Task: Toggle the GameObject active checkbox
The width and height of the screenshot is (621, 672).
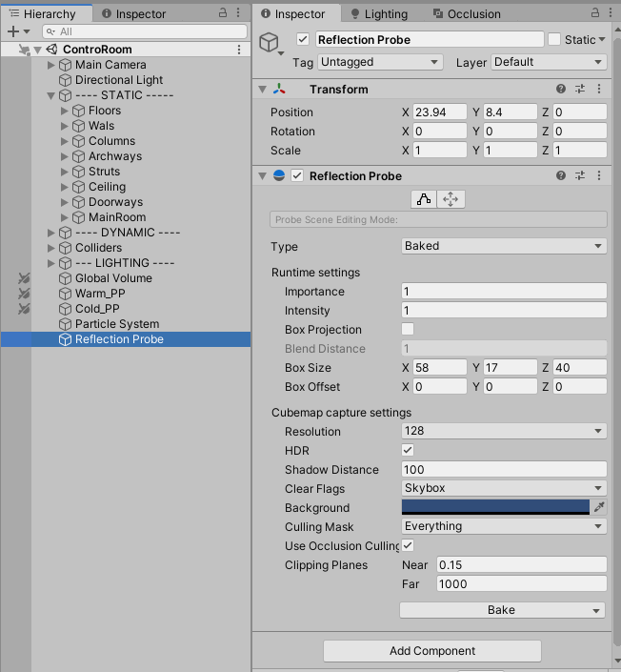Action: click(303, 39)
